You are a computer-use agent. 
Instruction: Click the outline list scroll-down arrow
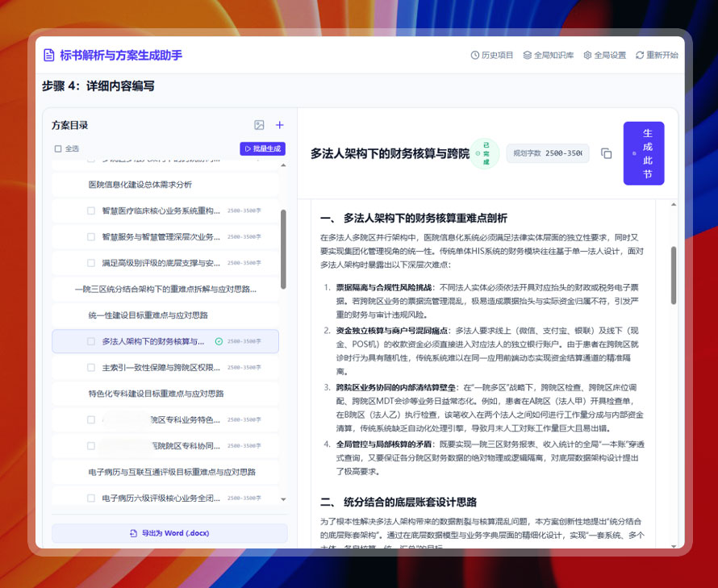283,499
